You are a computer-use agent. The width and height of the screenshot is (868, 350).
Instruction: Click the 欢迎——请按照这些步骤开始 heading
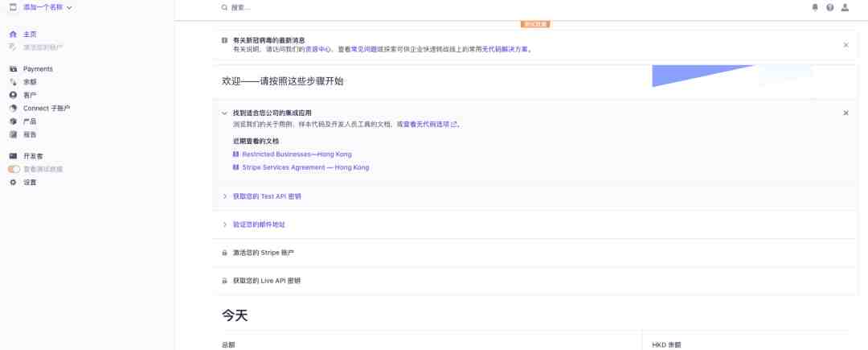tap(283, 80)
